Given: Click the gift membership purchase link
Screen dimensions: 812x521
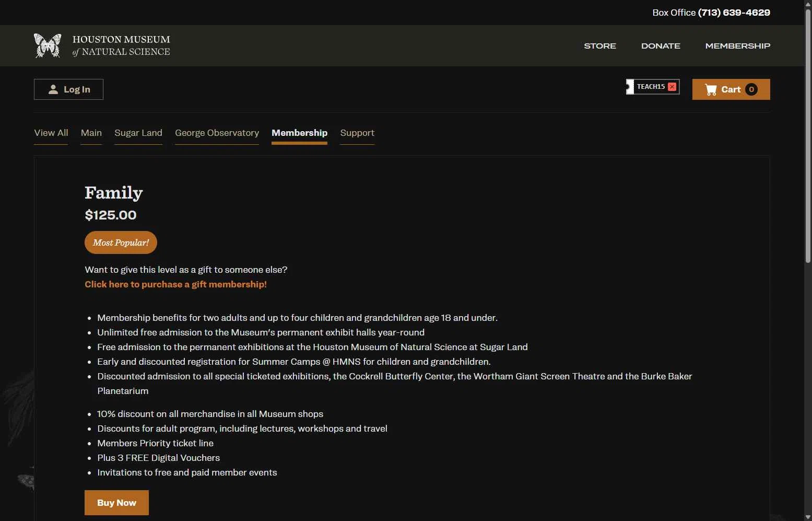Looking at the screenshot, I should [176, 284].
